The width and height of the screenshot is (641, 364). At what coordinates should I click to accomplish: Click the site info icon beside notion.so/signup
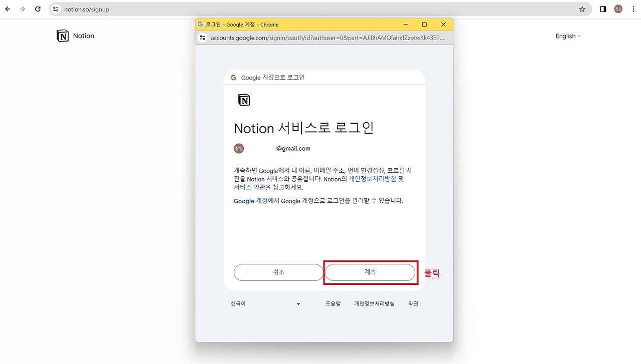(56, 9)
